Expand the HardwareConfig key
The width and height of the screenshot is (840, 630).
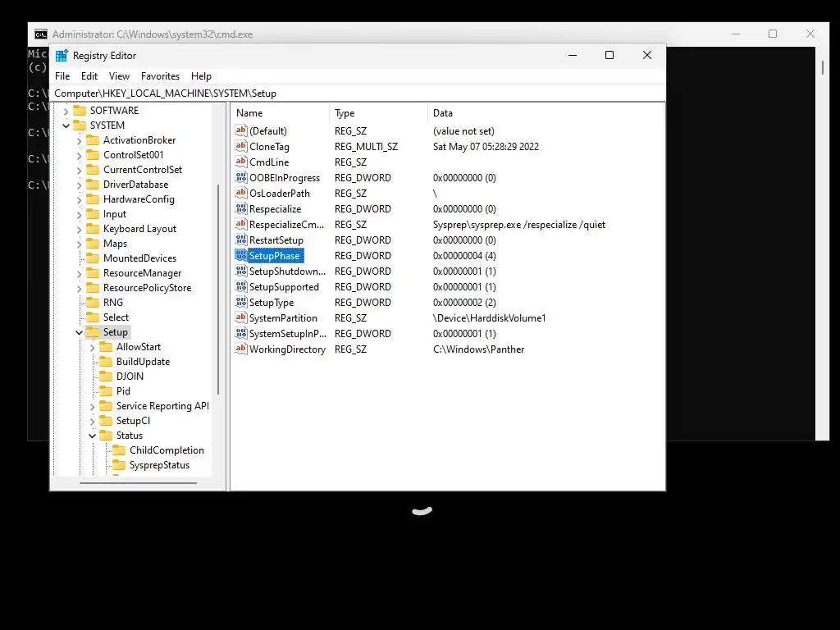(80, 199)
